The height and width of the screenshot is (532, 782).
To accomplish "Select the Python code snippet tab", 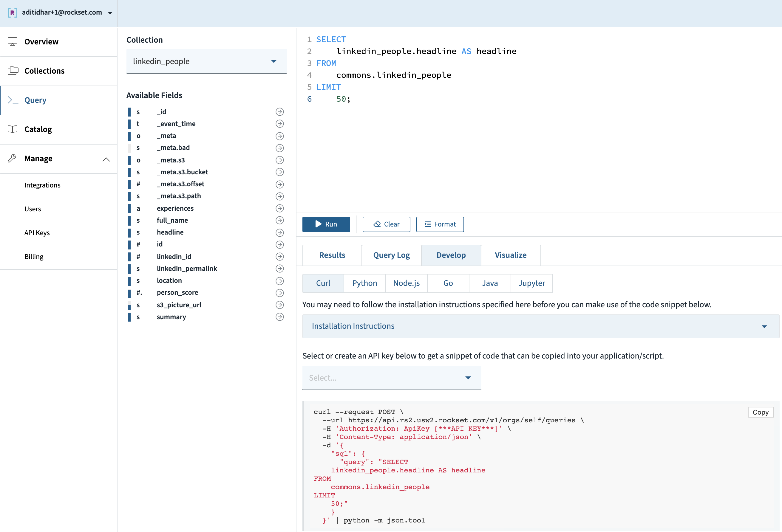I will 364,283.
